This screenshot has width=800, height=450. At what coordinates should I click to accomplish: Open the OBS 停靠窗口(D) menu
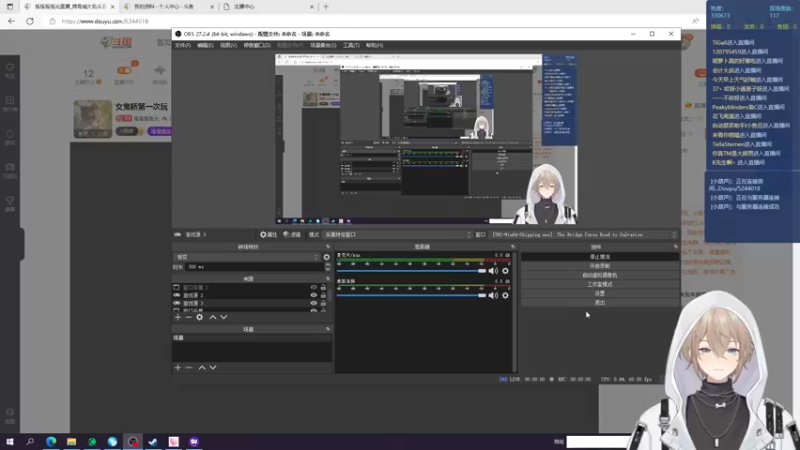click(257, 45)
